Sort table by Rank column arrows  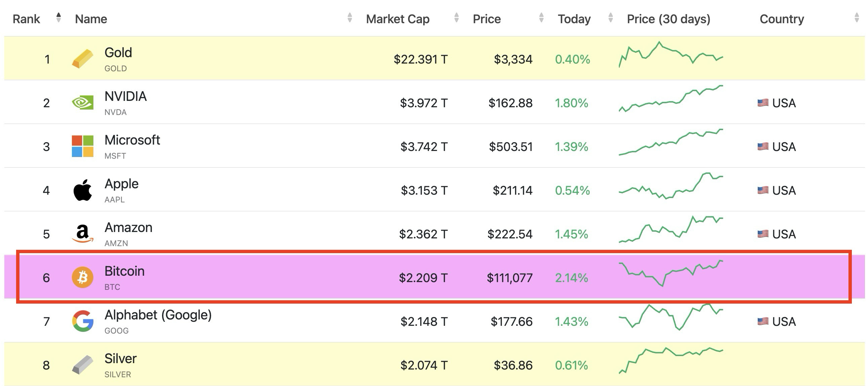point(58,17)
